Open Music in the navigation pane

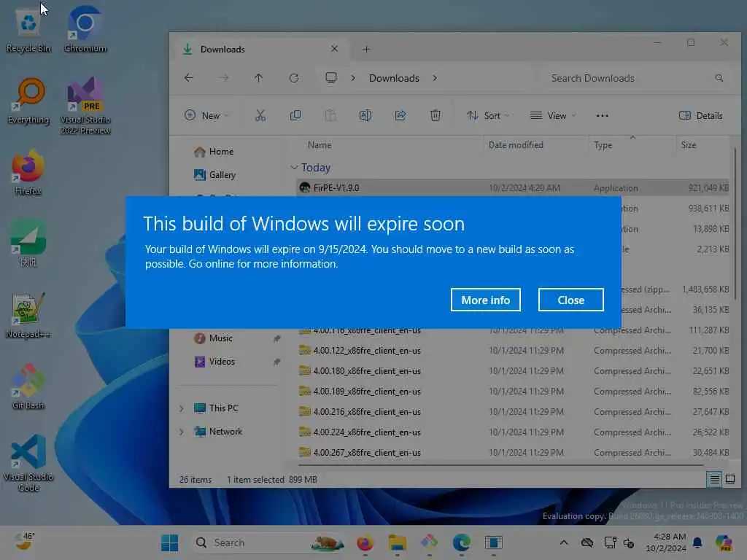pos(214,338)
